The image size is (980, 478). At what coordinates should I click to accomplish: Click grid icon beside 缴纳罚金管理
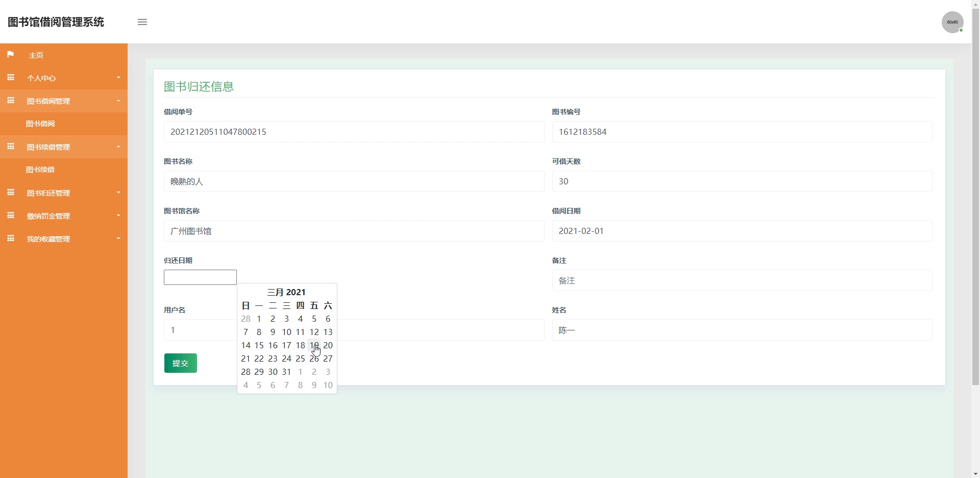pos(10,215)
